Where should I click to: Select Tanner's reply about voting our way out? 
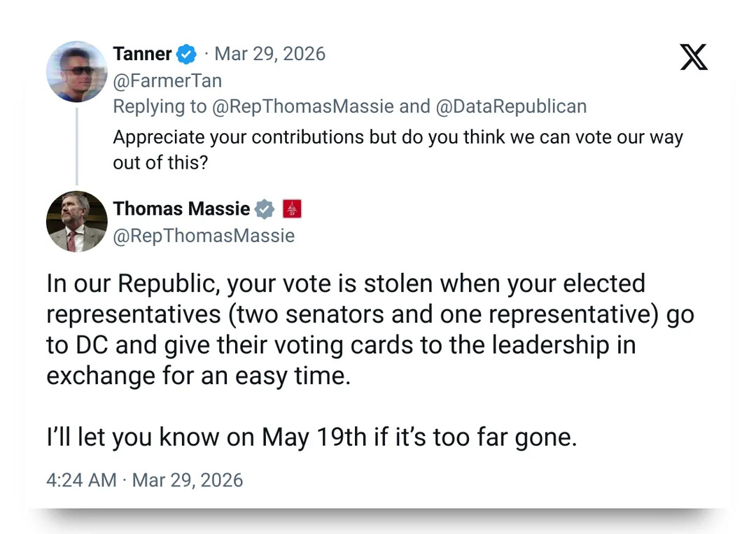pyautogui.click(x=398, y=148)
